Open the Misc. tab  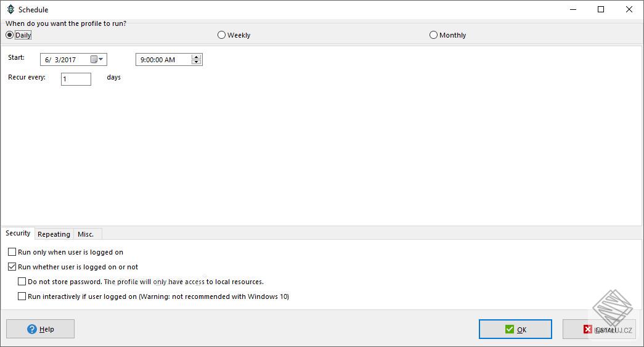coord(86,234)
